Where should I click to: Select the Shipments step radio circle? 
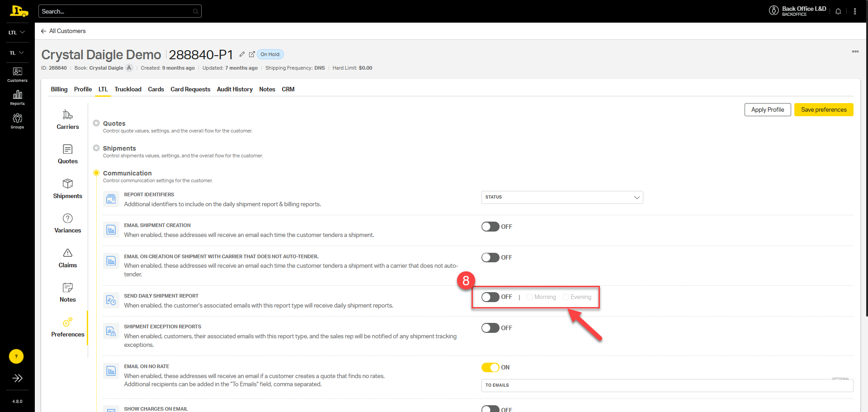pos(96,148)
